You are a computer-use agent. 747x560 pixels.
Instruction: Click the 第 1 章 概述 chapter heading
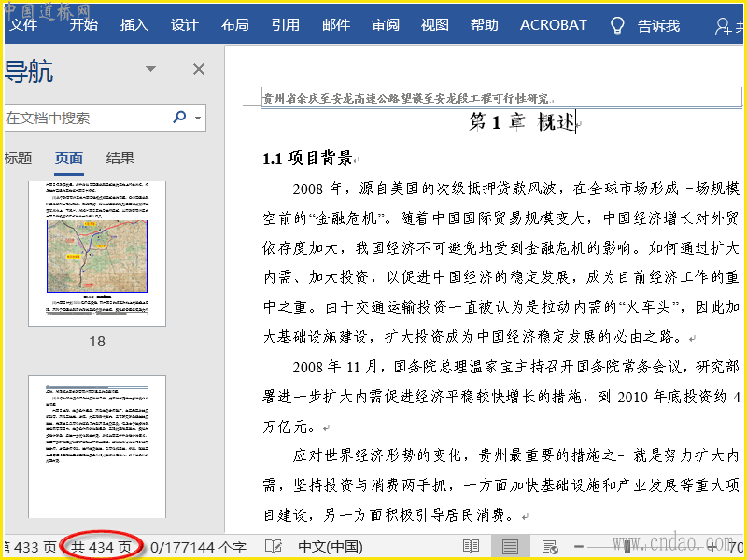521,122
